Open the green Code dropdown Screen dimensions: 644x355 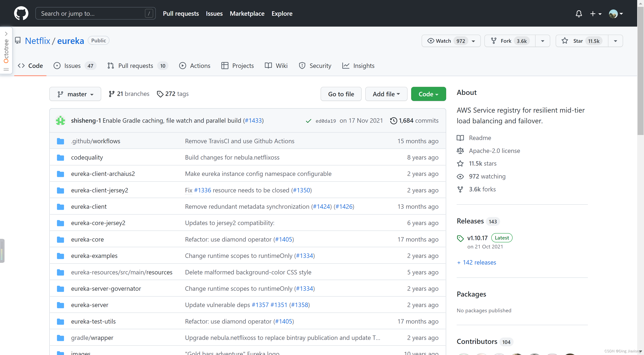(x=428, y=94)
